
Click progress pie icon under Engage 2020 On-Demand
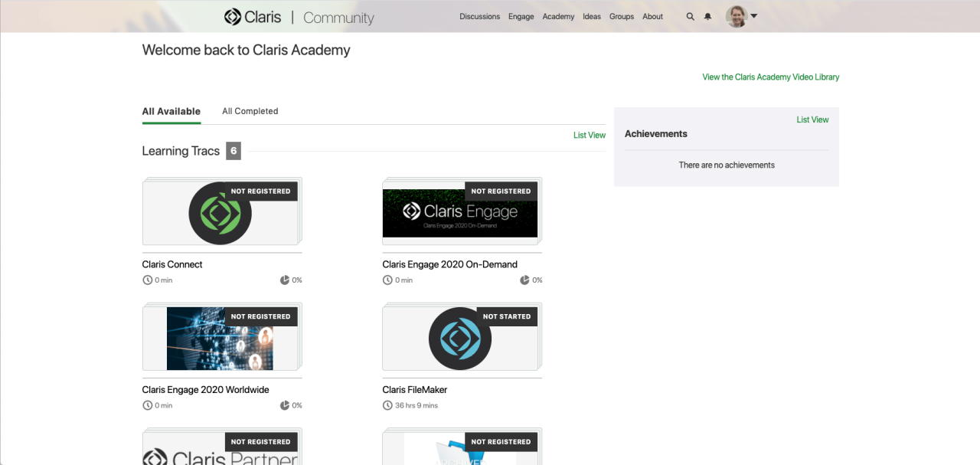(525, 280)
